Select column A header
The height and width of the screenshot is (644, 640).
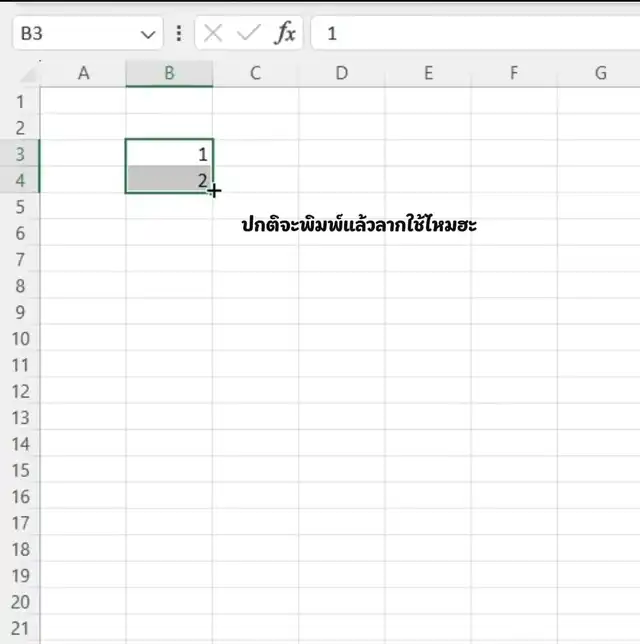pyautogui.click(x=83, y=73)
